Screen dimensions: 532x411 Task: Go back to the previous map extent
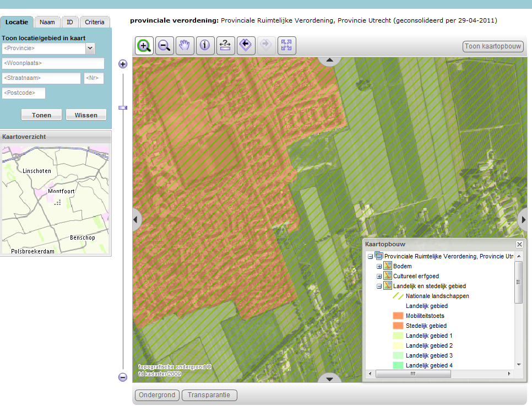[x=246, y=46]
